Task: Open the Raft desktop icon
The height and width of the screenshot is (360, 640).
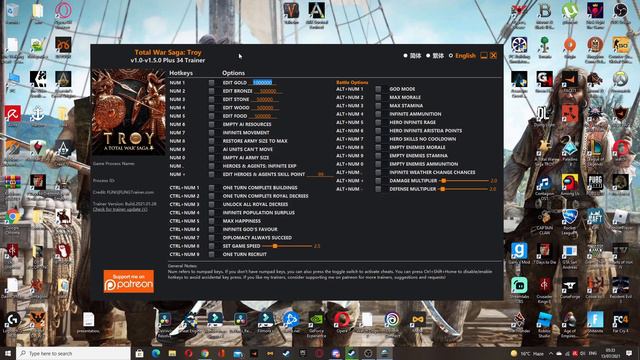Action: tap(595, 217)
